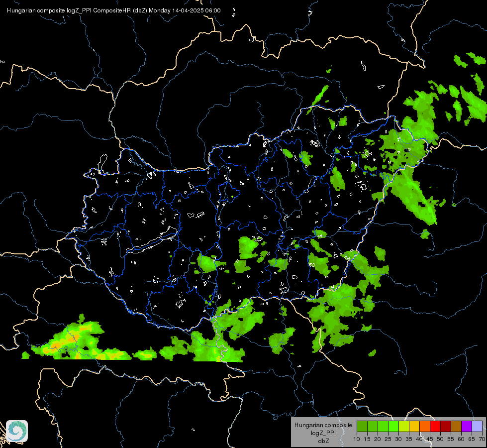Click the map title 'Hungarian composite logZ_PPI CompositeHR' text

pyautogui.click(x=69, y=10)
